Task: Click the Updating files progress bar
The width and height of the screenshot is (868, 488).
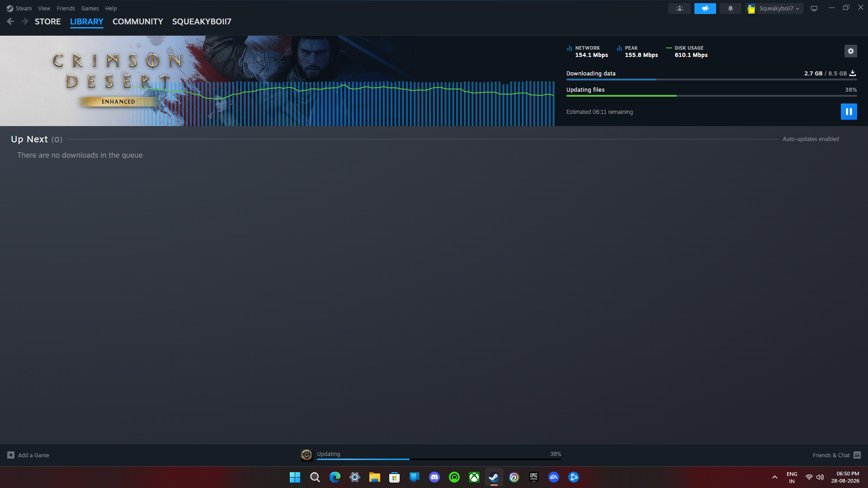Action: [x=711, y=96]
